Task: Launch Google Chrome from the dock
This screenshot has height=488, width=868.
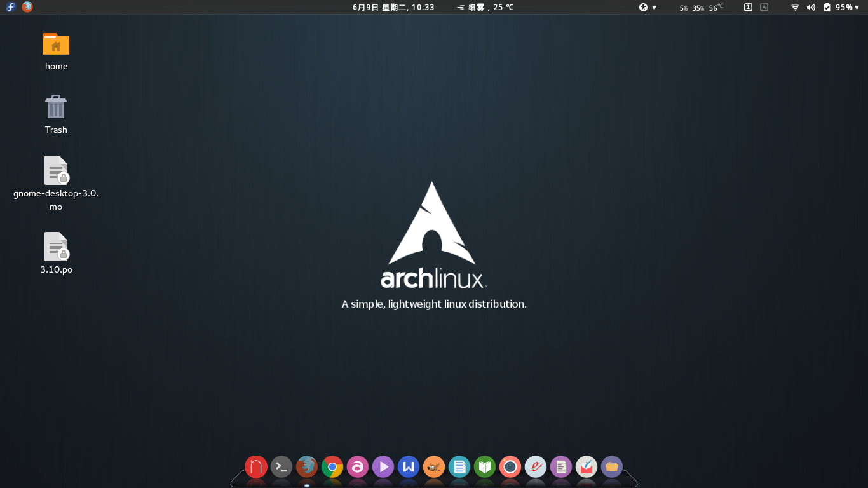Action: 332,467
